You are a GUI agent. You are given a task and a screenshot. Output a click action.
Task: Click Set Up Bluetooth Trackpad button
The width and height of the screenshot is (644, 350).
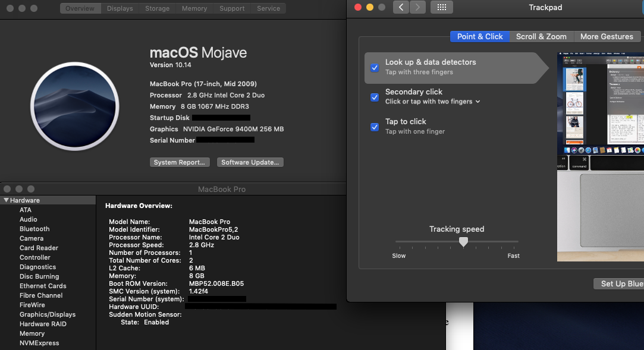click(619, 284)
